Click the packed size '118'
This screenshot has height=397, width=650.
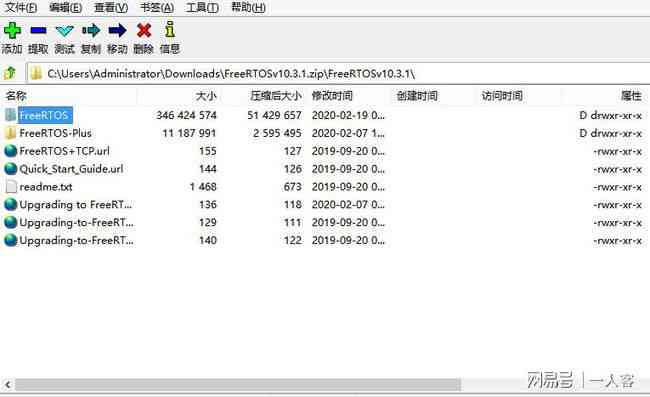(293, 205)
